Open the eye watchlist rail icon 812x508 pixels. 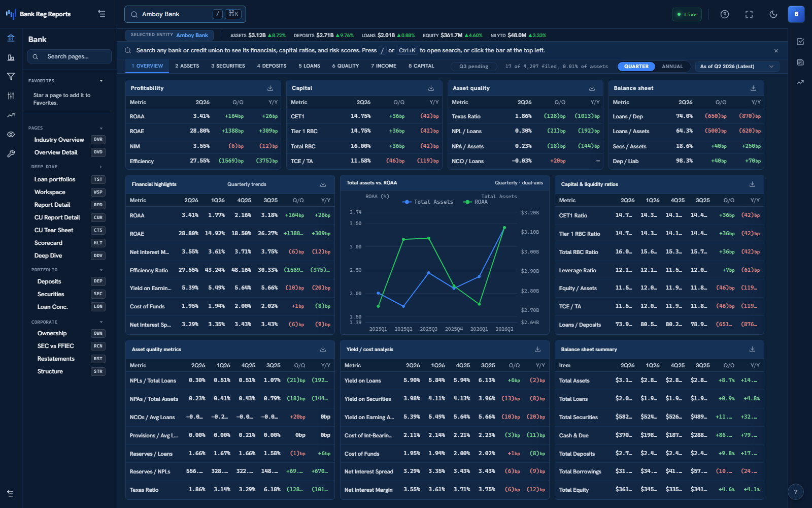pyautogui.click(x=11, y=135)
